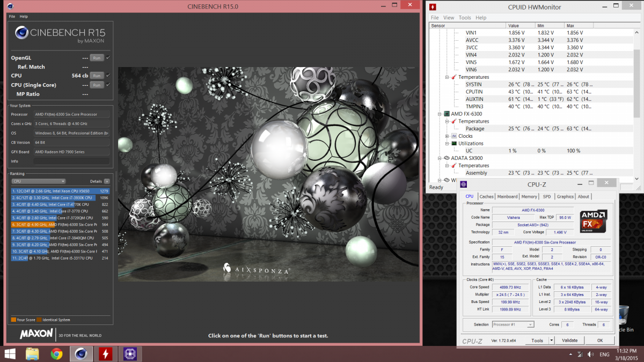
Task: Click the Temperatures thermometer icon above SYSTIN
Action: tap(454, 77)
